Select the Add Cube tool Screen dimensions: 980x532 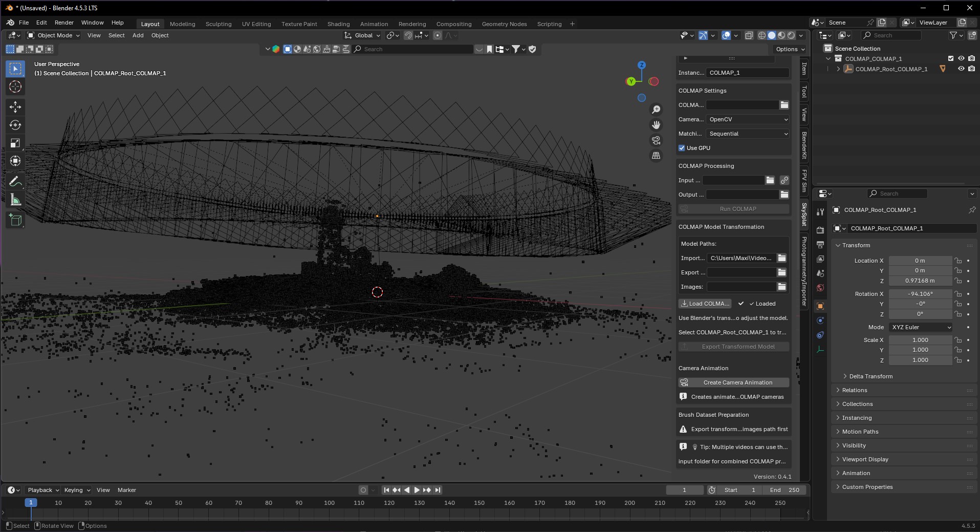pyautogui.click(x=15, y=220)
